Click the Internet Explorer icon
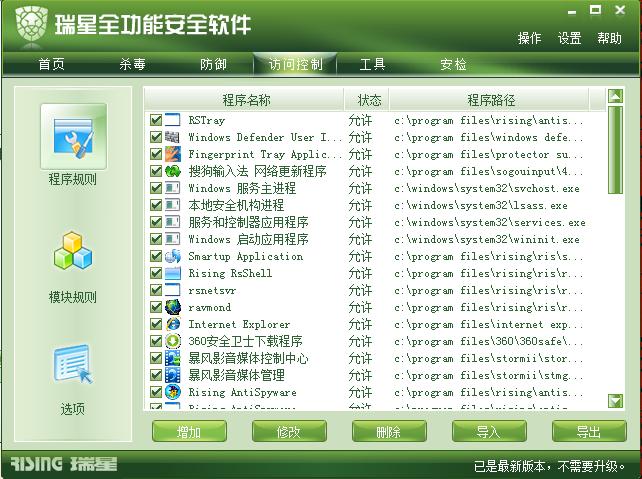Screen dimensions: 642x479 click(x=173, y=324)
